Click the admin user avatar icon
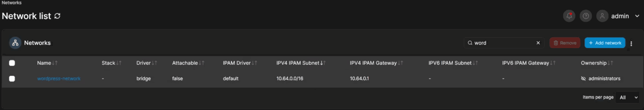The width and height of the screenshot is (644, 110). (602, 16)
